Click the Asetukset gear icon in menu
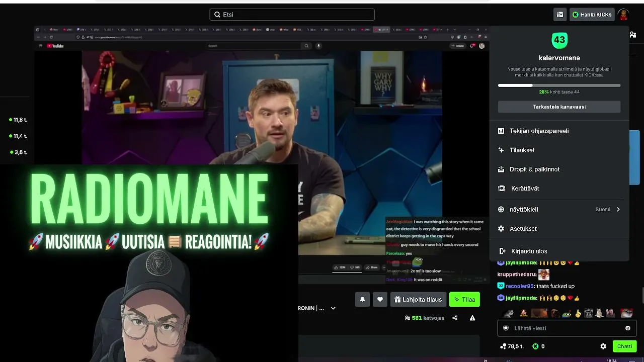Viewport: 644px width, 362px height. point(501,228)
